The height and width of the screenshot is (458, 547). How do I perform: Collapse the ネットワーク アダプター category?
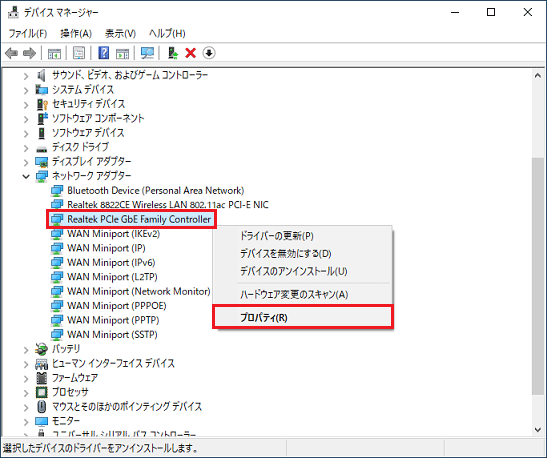26,177
